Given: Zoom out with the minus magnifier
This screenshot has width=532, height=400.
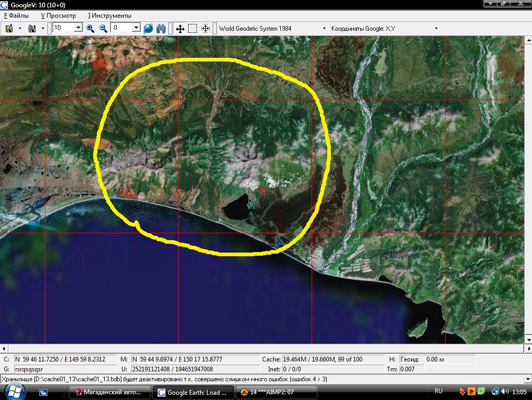Looking at the screenshot, I should [103, 28].
